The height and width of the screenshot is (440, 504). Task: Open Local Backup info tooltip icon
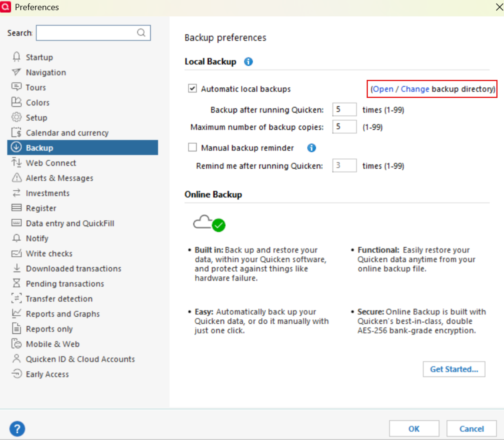(248, 62)
